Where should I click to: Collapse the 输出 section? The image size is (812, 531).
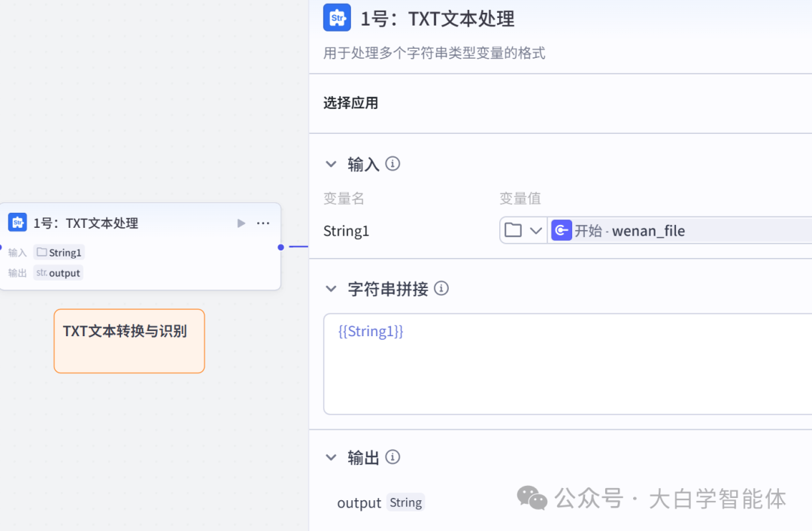tap(331, 457)
